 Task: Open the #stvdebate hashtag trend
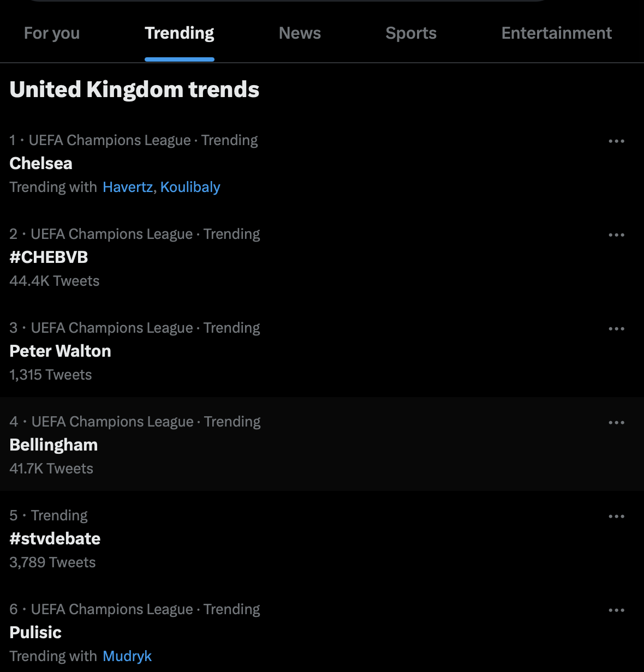tap(55, 539)
